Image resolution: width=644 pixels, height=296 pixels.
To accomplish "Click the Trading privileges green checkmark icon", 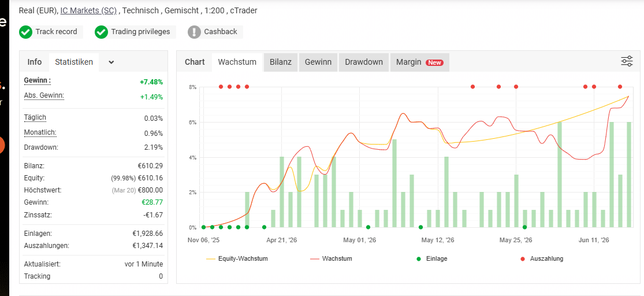I will (x=101, y=32).
